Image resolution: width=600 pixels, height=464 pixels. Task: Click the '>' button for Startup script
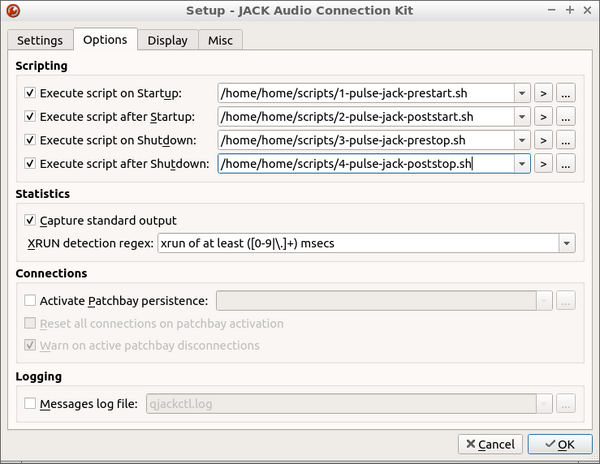point(544,93)
